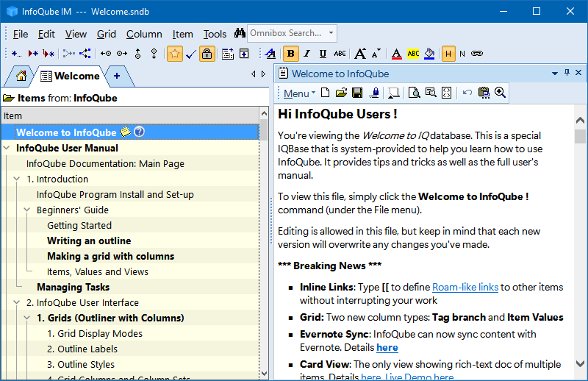This screenshot has height=381, width=588.
Task: Open the File menu
Action: 21,34
